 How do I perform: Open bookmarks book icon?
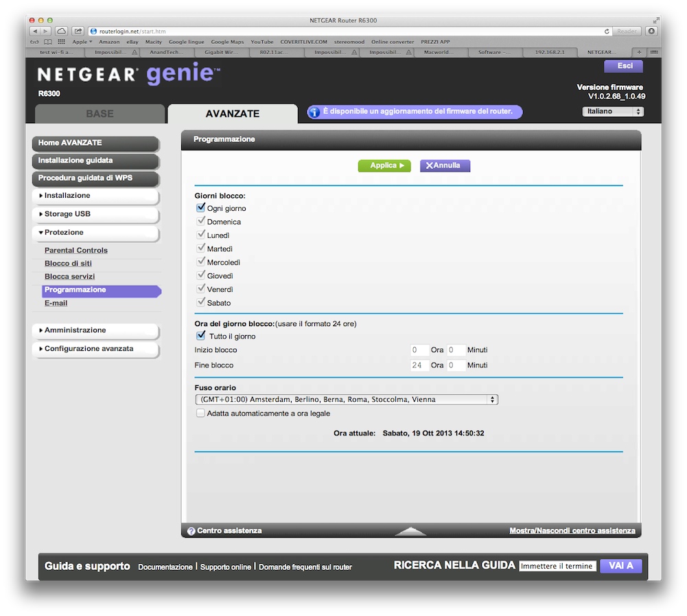[x=48, y=42]
